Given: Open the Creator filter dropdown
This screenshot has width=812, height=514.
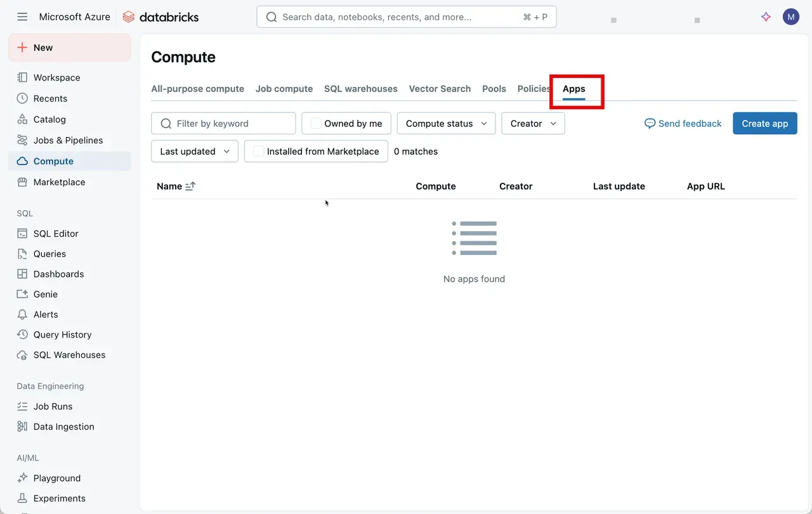Looking at the screenshot, I should click(x=533, y=124).
